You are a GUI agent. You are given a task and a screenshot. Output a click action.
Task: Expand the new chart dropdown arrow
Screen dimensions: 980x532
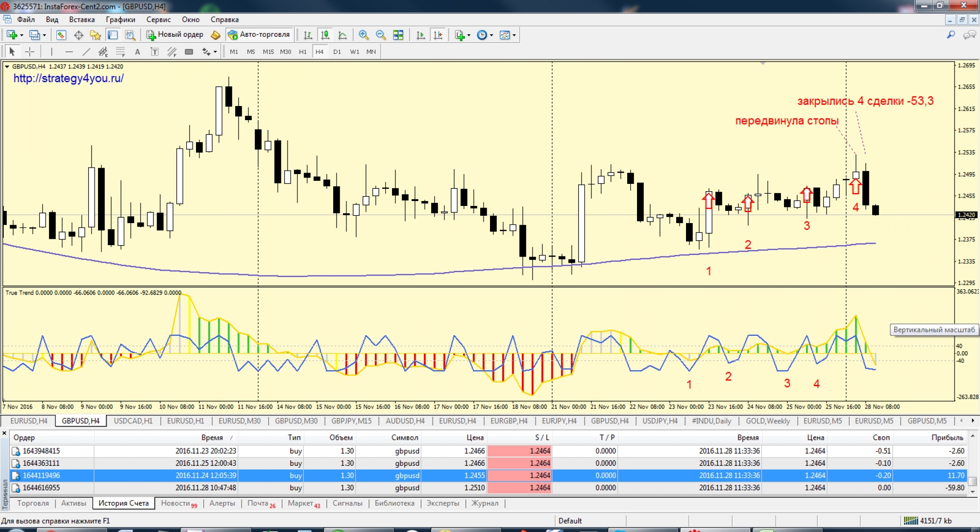pos(22,35)
